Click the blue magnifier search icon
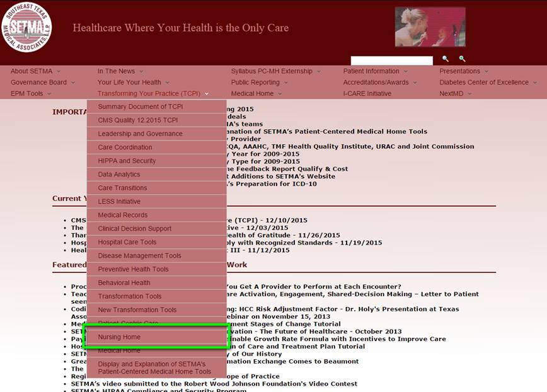547x392 pixels. point(445,59)
